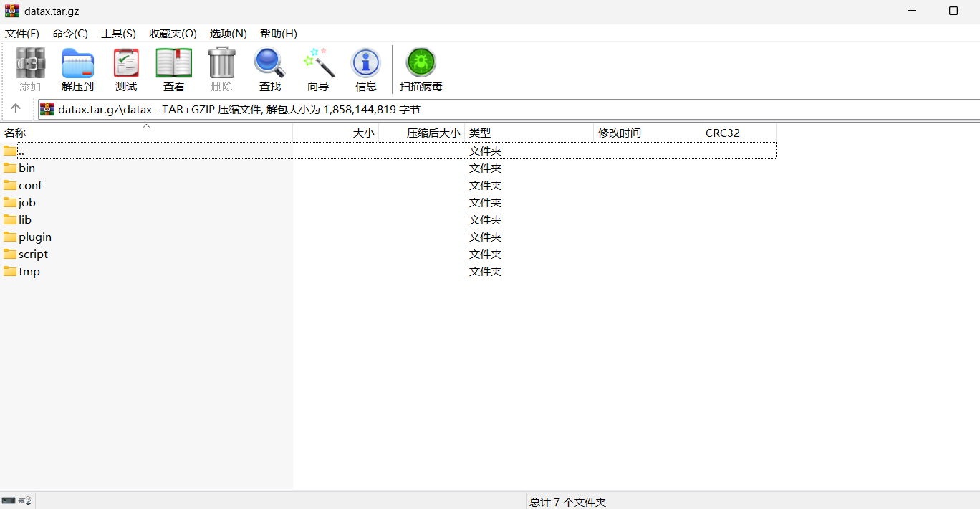This screenshot has height=509, width=980.
Task: Click the key icon in the status bar
Action: [27, 500]
